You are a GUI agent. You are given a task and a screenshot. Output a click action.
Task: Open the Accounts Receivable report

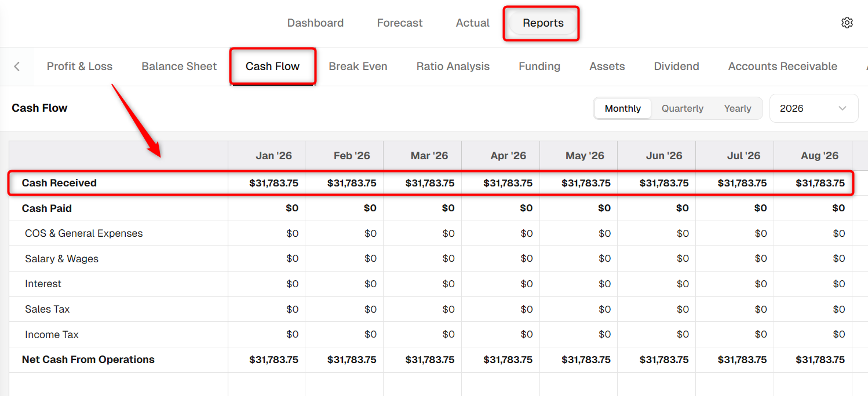tap(782, 67)
